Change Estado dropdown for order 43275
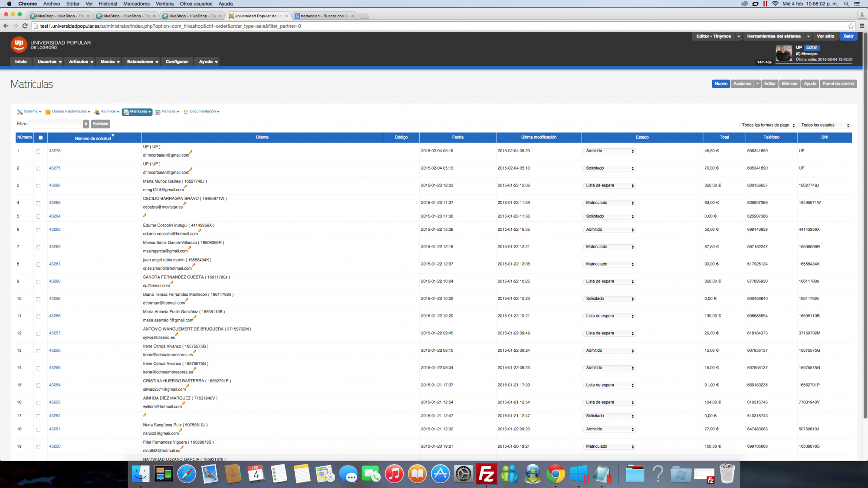868x488 pixels. coord(609,168)
